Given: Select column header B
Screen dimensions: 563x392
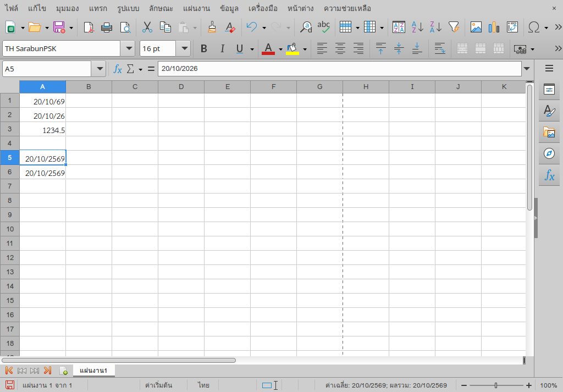Looking at the screenshot, I should pyautogui.click(x=89, y=87).
